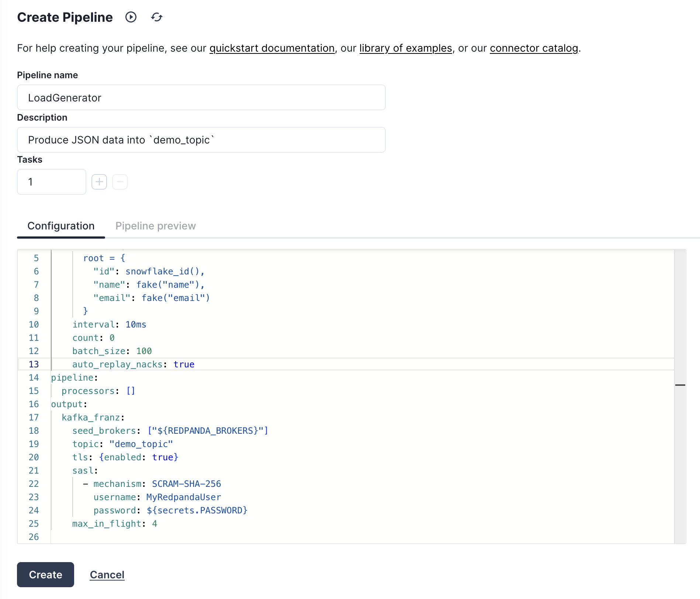Open the quickstart documentation link
The height and width of the screenshot is (599, 700).
(272, 48)
